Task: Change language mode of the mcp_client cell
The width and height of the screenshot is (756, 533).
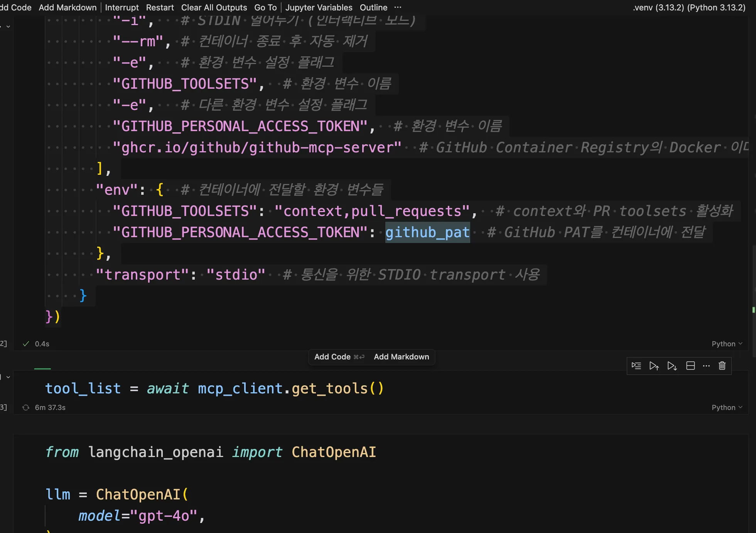Action: (727, 344)
